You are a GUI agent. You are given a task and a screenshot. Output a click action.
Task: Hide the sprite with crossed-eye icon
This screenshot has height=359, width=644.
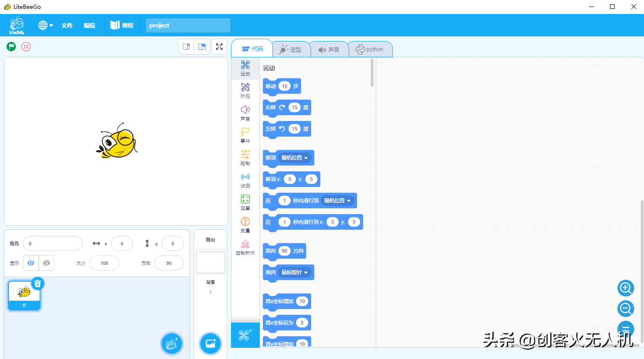[x=47, y=263]
